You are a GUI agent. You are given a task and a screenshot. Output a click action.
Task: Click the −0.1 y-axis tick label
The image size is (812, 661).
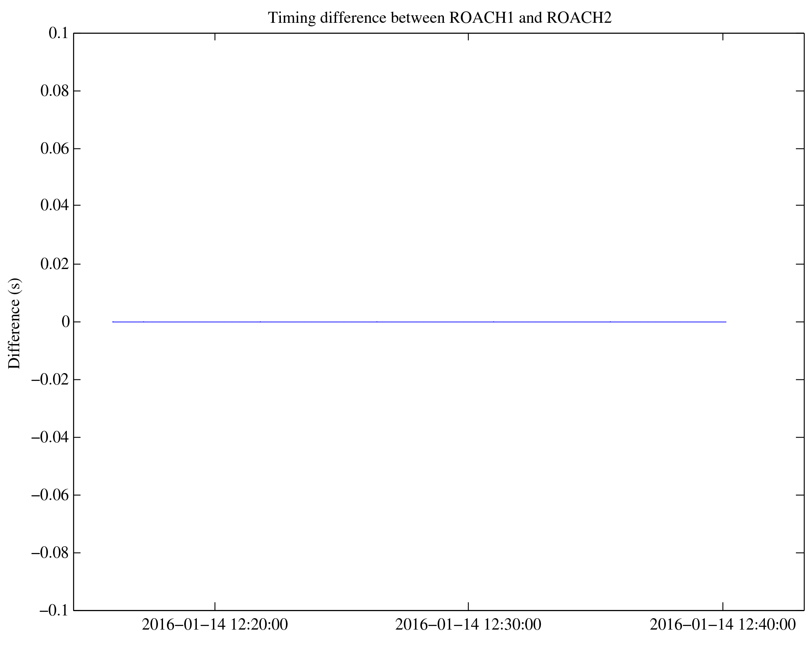click(x=53, y=611)
